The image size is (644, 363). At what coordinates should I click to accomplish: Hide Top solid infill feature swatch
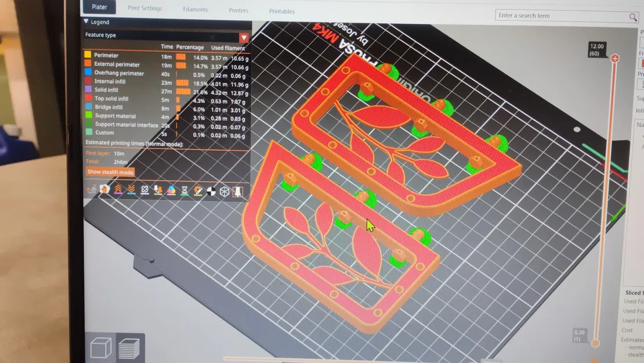[88, 98]
